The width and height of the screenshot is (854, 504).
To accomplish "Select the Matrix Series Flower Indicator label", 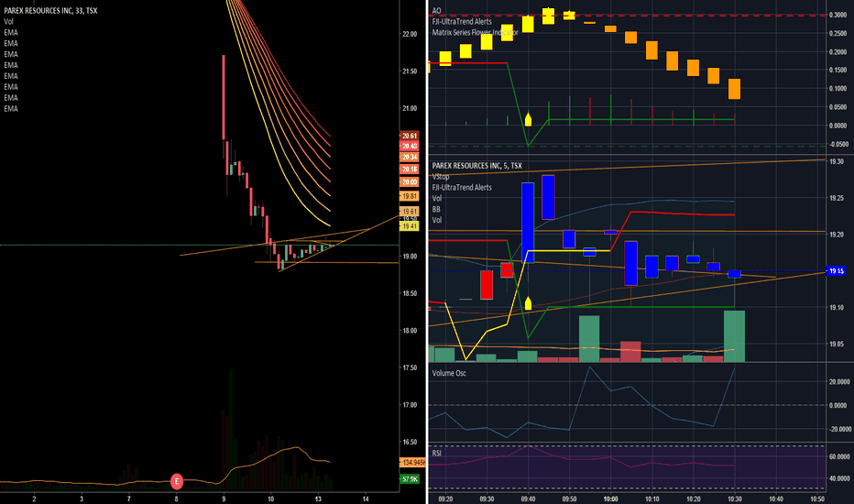I will [x=476, y=33].
